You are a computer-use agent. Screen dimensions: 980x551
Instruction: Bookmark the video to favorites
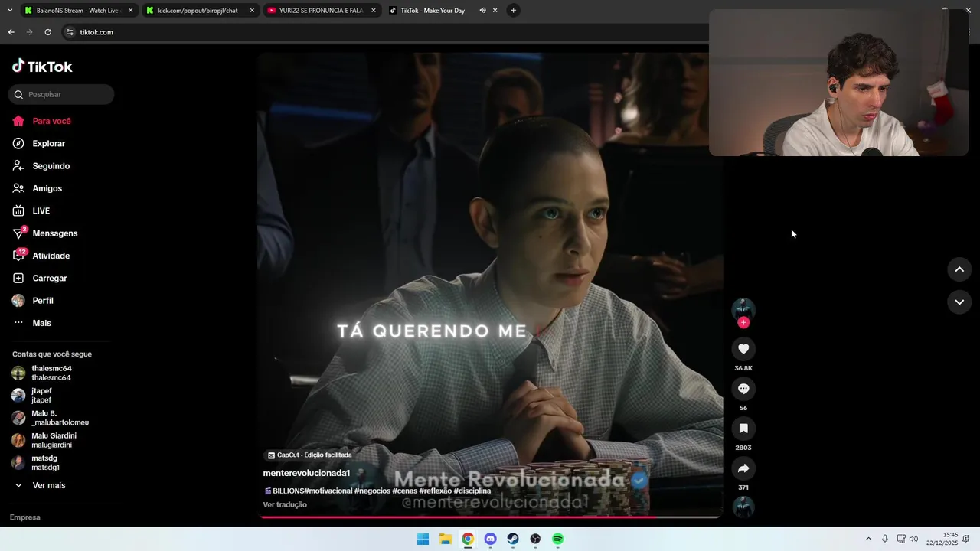[743, 429]
